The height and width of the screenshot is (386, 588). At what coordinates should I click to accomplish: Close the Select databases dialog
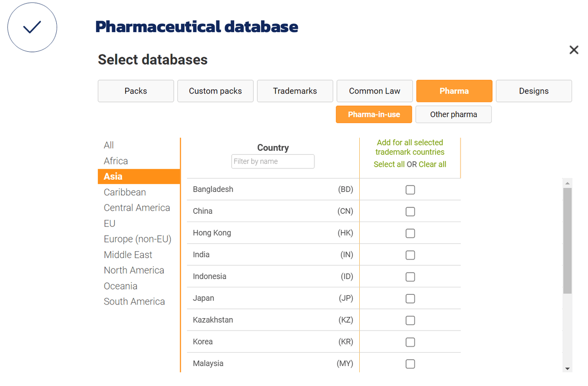574,50
